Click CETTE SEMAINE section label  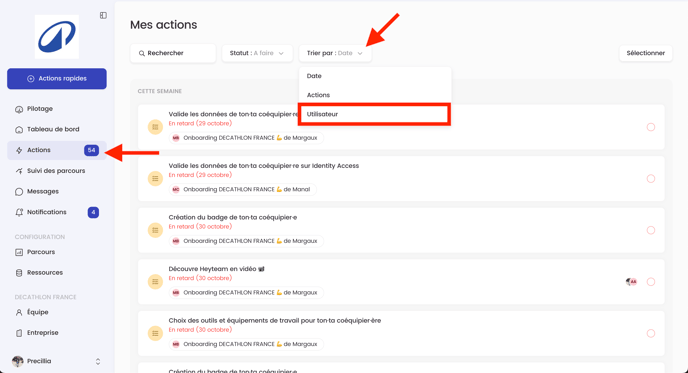[160, 91]
